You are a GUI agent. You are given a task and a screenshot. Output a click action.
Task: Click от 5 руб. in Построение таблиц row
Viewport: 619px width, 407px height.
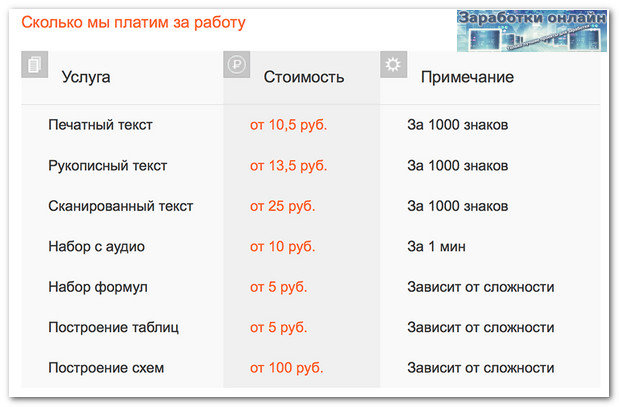click(x=278, y=328)
